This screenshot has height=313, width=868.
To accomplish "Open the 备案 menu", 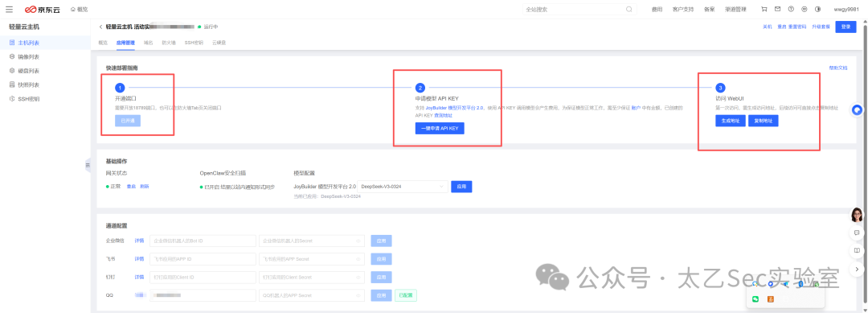I will tap(709, 10).
